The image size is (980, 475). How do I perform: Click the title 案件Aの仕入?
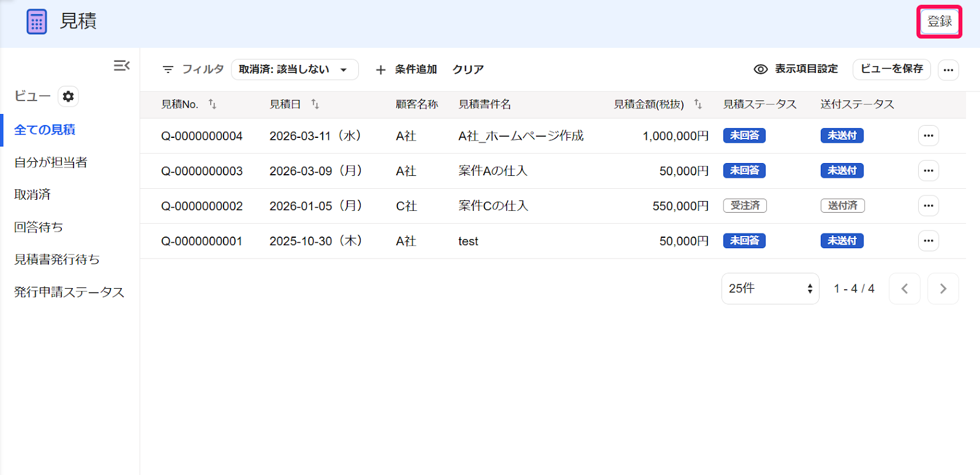click(x=492, y=171)
